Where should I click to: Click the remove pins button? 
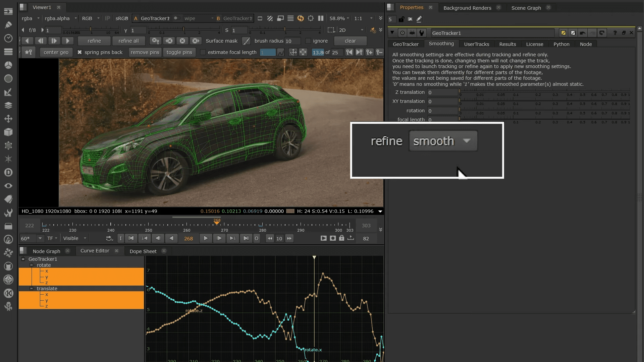point(145,52)
